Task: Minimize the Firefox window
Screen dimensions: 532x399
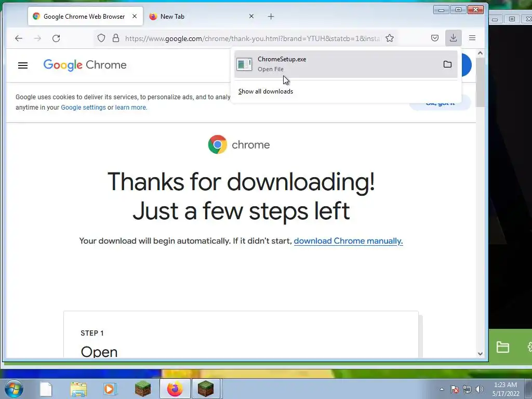Action: coord(441,10)
